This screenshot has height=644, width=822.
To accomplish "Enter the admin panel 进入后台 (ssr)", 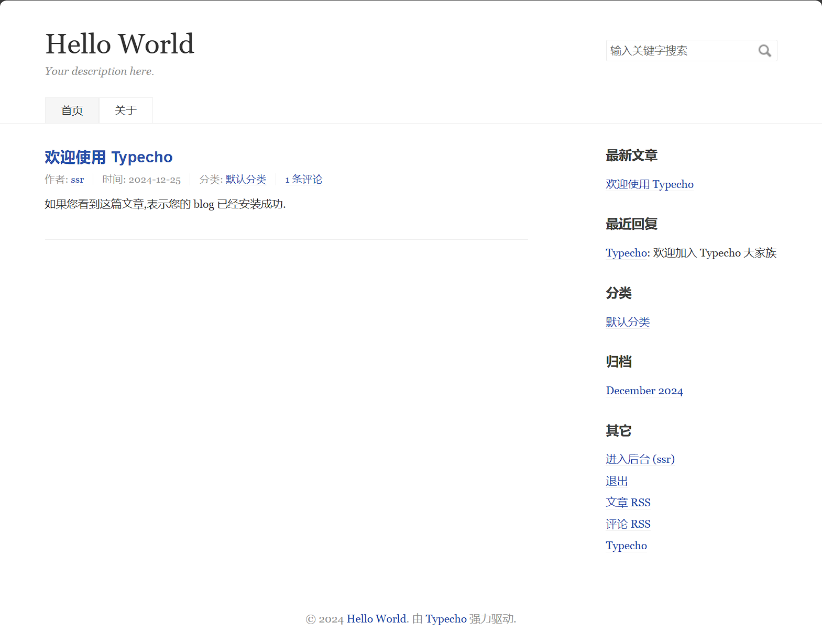I will [640, 459].
